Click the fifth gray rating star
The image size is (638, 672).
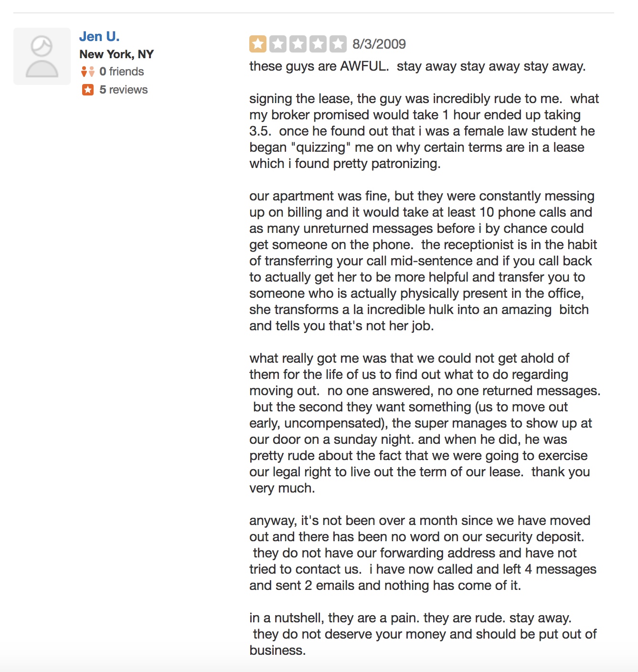[x=338, y=44]
